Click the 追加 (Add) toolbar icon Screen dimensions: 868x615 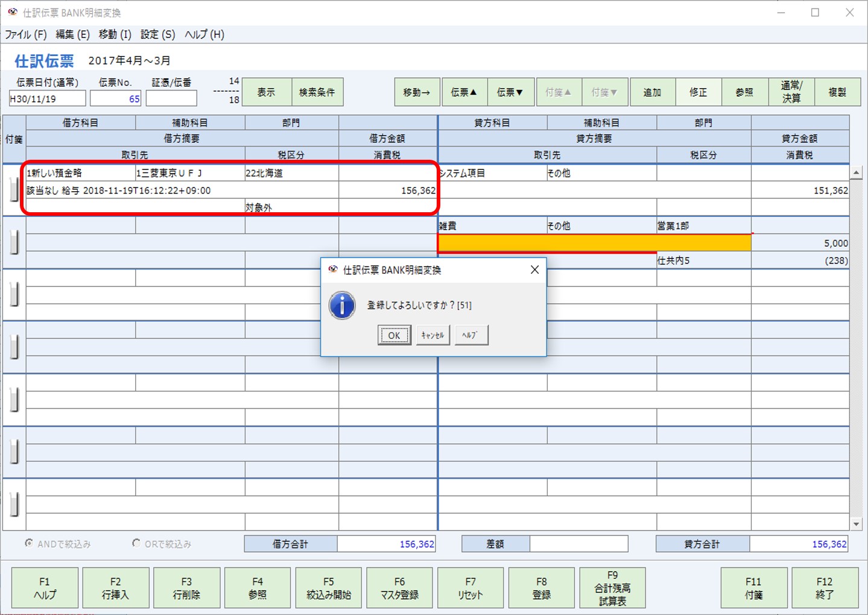652,92
